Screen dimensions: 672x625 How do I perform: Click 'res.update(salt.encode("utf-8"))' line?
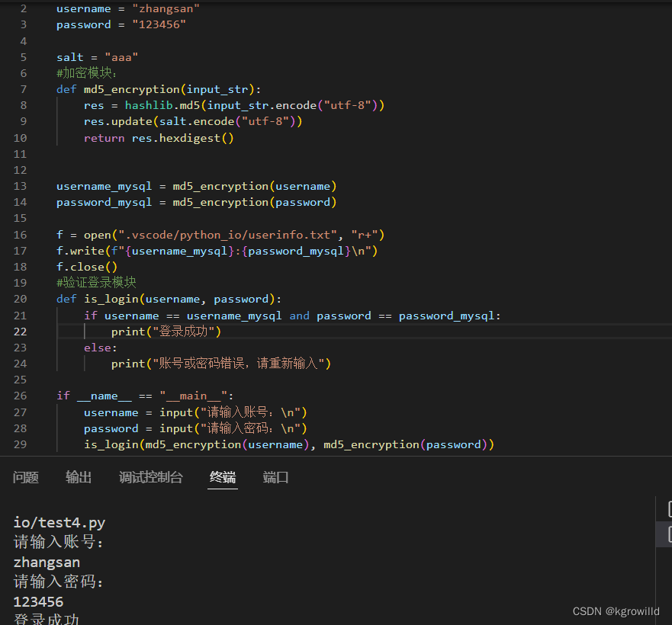click(x=193, y=122)
